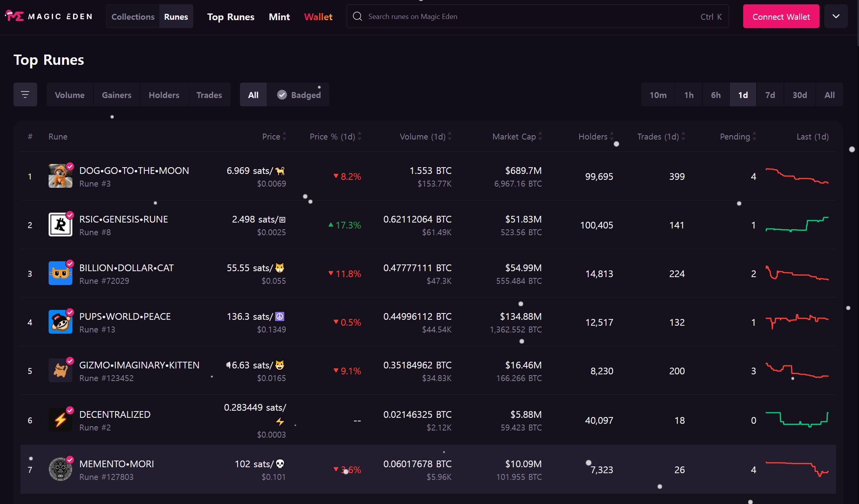Set timeframe to 7d
859x504 pixels.
770,95
